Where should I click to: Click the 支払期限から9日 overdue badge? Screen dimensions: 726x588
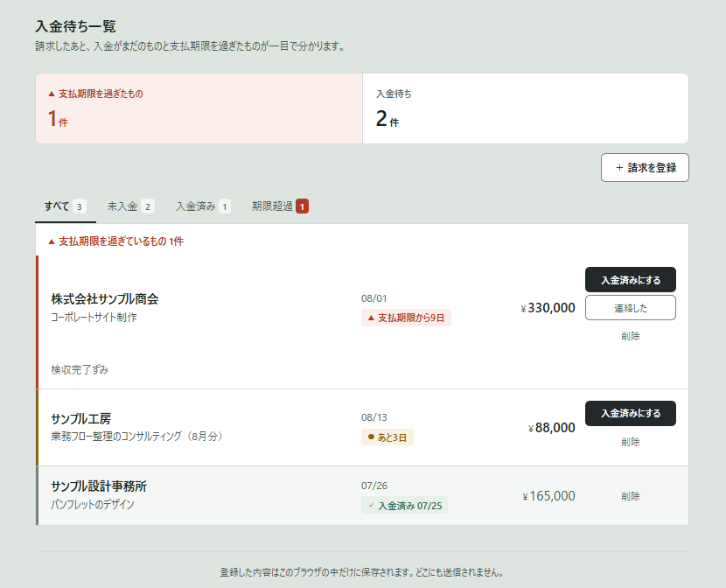coord(406,318)
